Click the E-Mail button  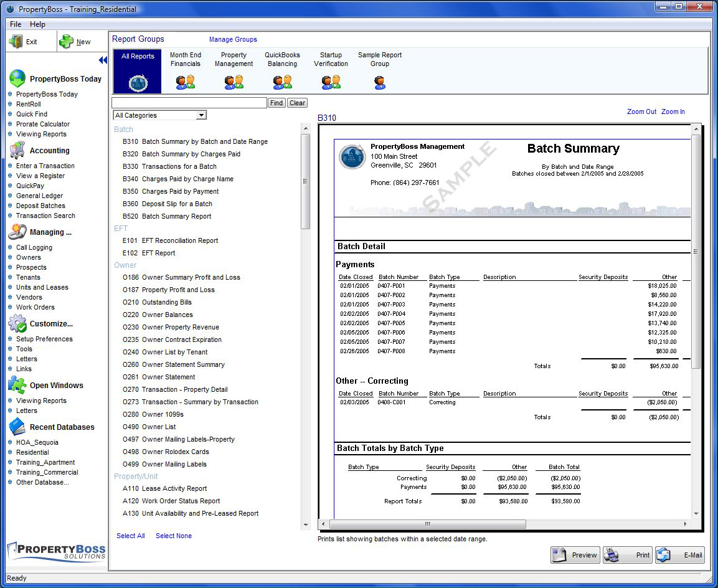pos(680,555)
